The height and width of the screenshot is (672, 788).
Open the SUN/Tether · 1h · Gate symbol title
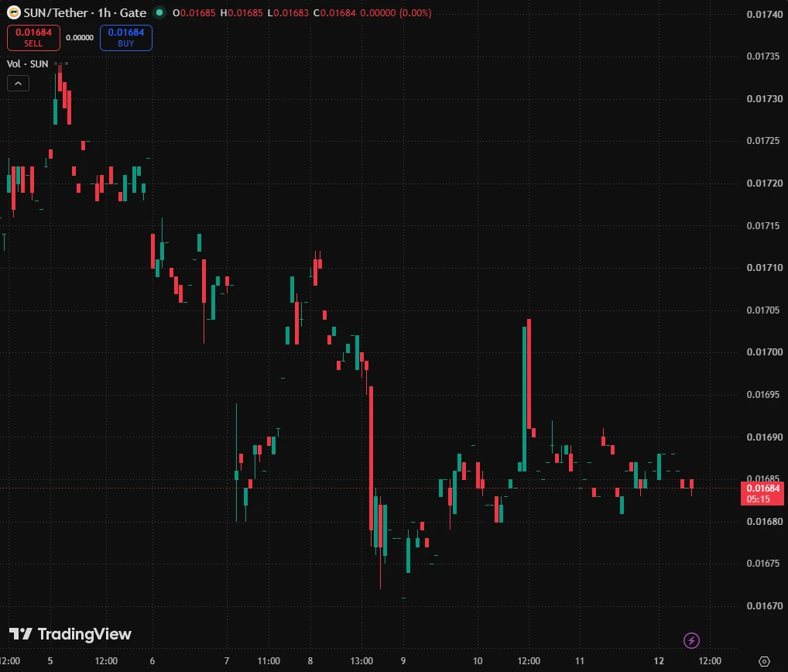(85, 12)
